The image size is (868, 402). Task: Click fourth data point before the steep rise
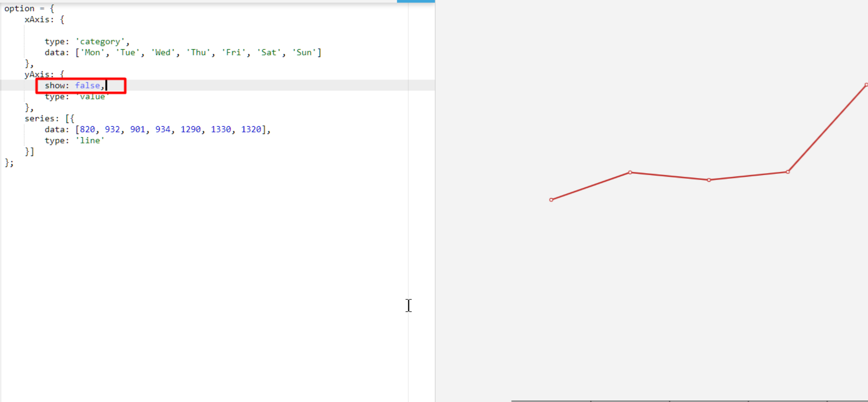tap(788, 172)
